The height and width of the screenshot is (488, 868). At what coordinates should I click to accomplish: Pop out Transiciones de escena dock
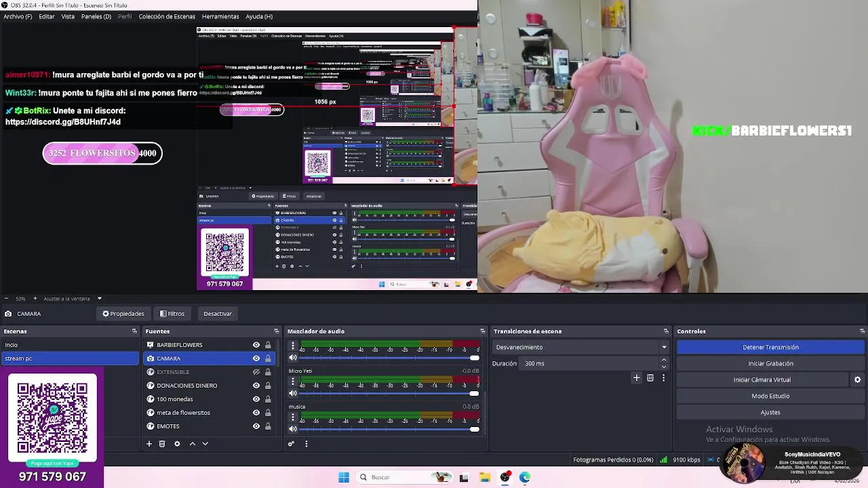pos(666,331)
